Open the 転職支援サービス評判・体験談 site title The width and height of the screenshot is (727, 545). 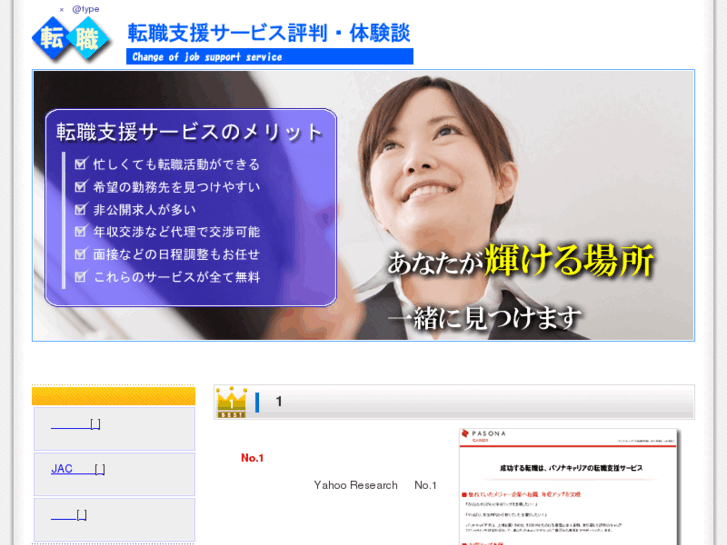coord(269,33)
